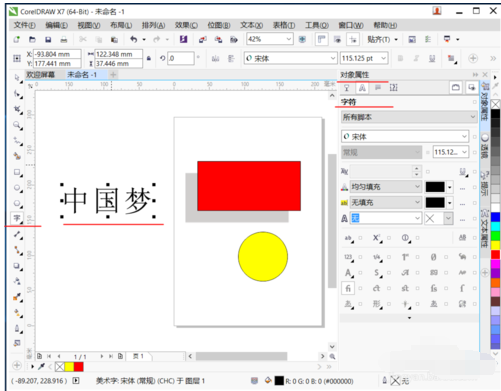The image size is (501, 391).
Task: Toggle show grid button
Action: tap(337, 39)
